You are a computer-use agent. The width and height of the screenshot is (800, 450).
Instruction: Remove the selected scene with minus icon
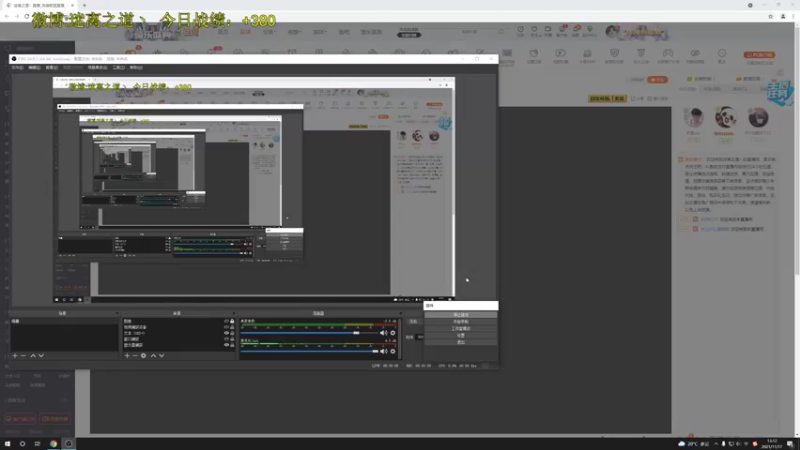click(23, 356)
